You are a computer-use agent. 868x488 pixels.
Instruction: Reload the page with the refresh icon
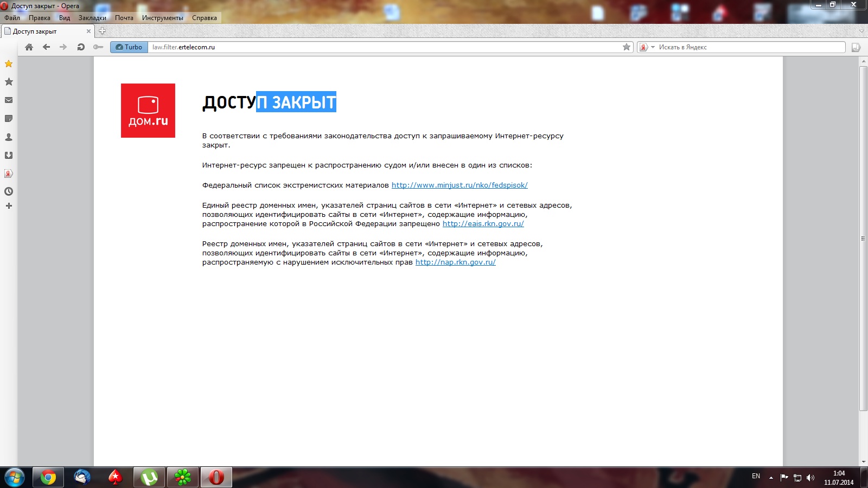coord(81,47)
